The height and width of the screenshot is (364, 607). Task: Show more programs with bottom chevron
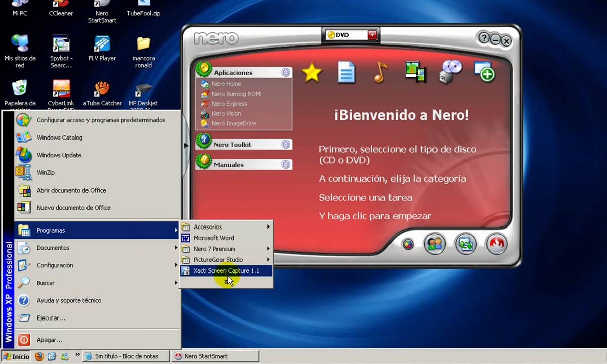coord(226,282)
